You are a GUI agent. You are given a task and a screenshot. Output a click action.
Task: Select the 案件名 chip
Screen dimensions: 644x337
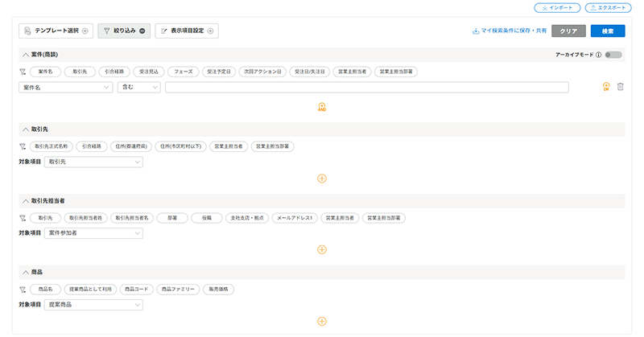pyautogui.click(x=46, y=72)
